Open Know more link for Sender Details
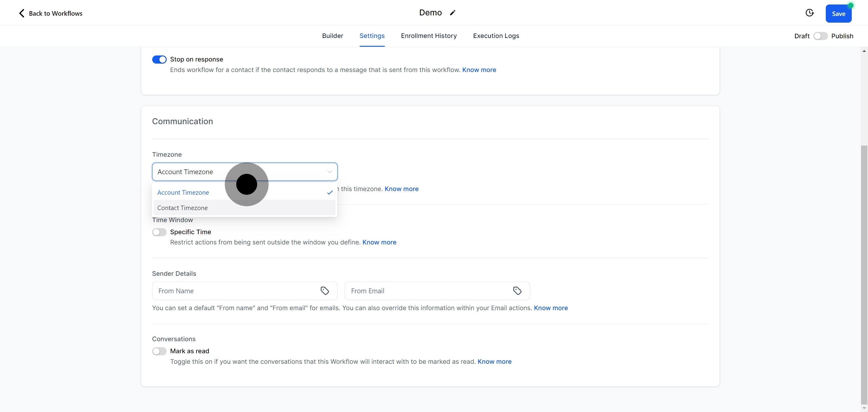Screen dimensions: 868x412 [x=551, y=308]
